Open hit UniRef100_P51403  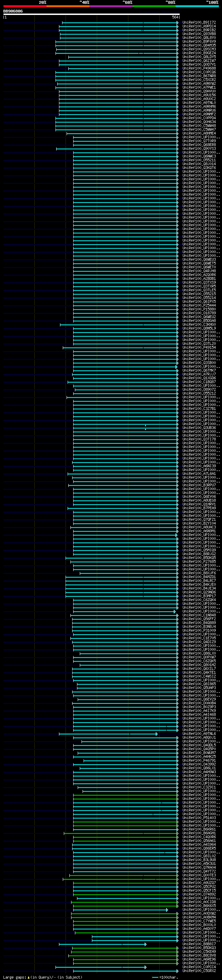(199, 818)
